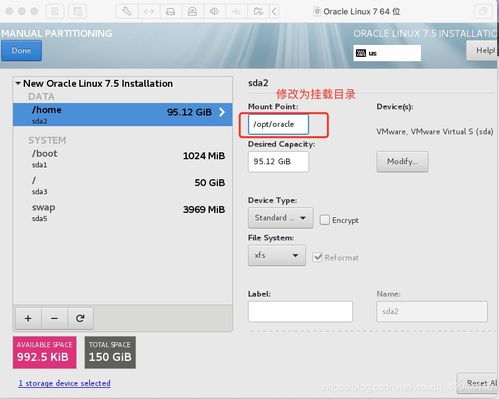Open the 1 storage device selected link
Image resolution: width=499 pixels, height=399 pixels.
[64, 383]
